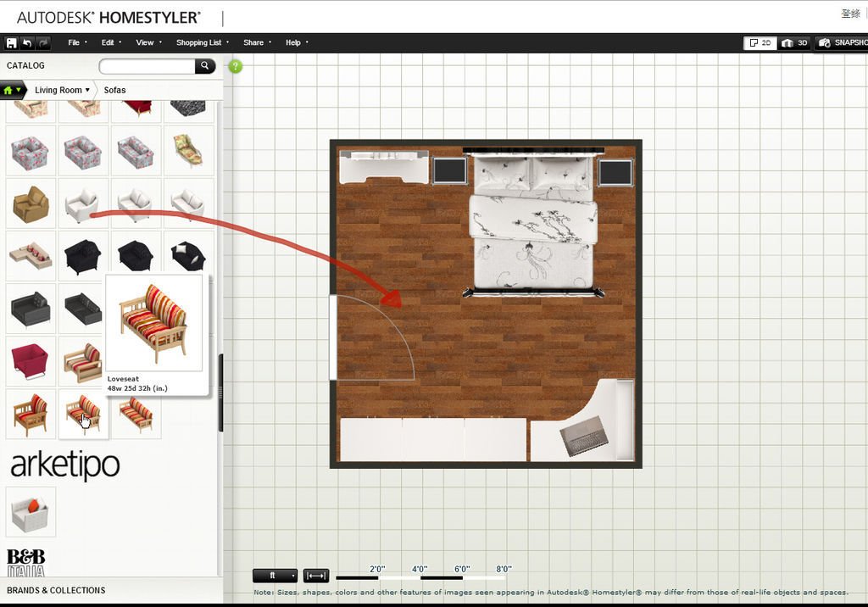Click the B&B Italia brand logo
This screenshot has width=868, height=607.
click(x=26, y=563)
